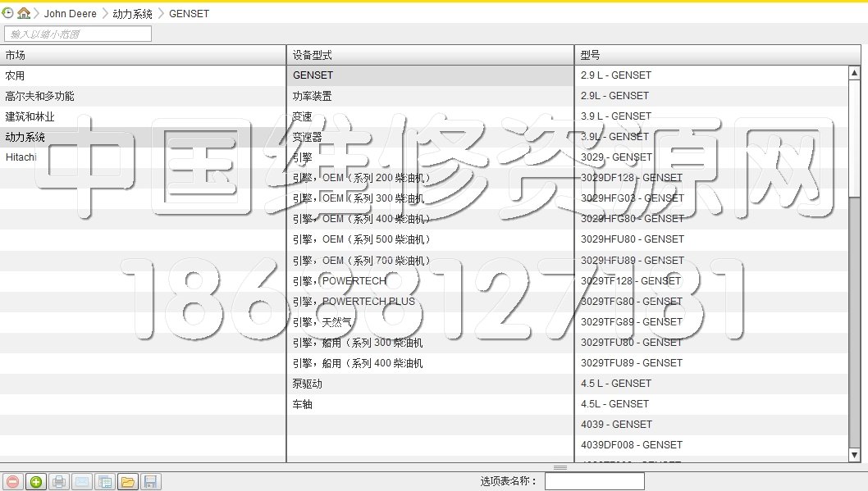Click the floppy disk save icon

[x=149, y=482]
